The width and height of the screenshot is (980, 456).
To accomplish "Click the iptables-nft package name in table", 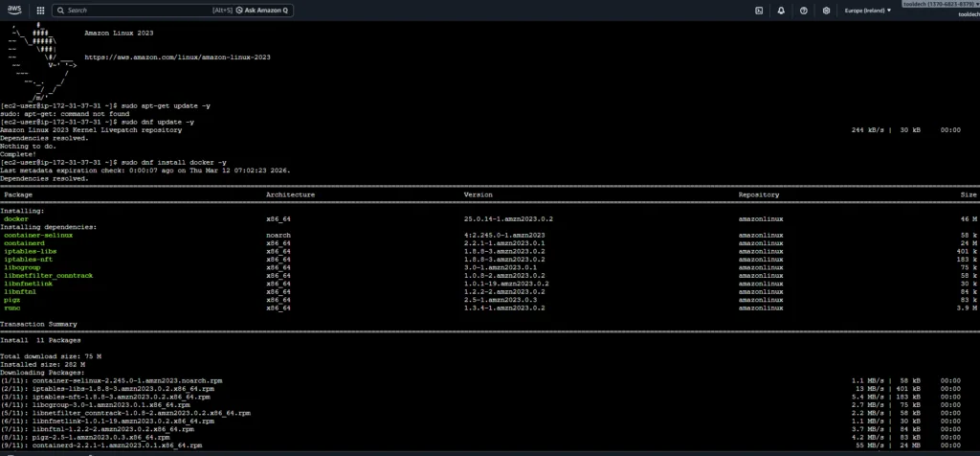I will (28, 259).
